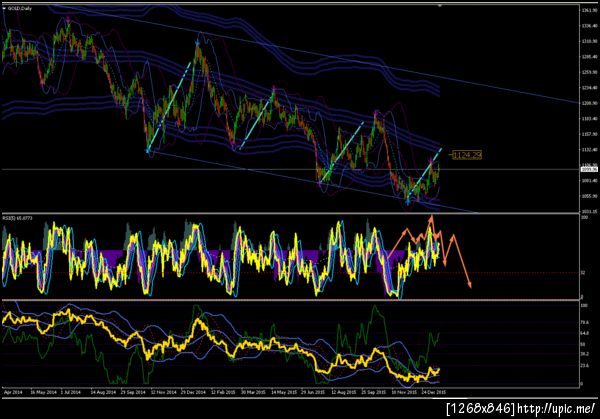Click the RSI indicator label in the middle panel
This screenshot has width=600, height=419.
[18, 218]
